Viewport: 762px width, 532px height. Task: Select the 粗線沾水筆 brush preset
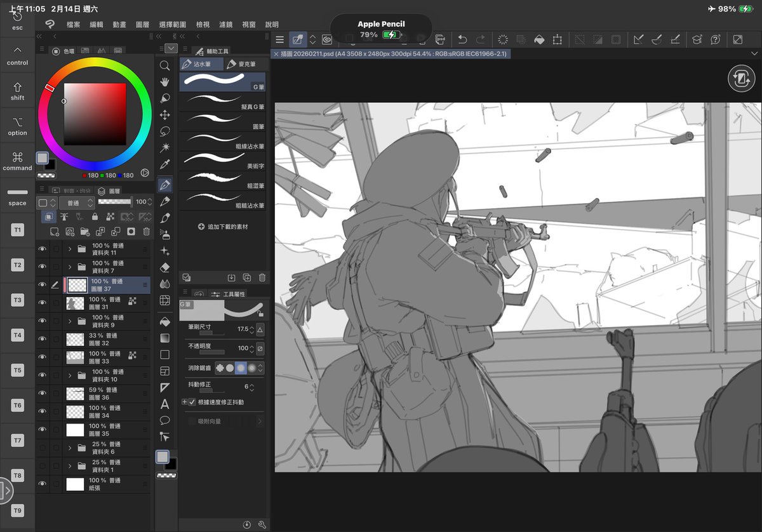223,140
